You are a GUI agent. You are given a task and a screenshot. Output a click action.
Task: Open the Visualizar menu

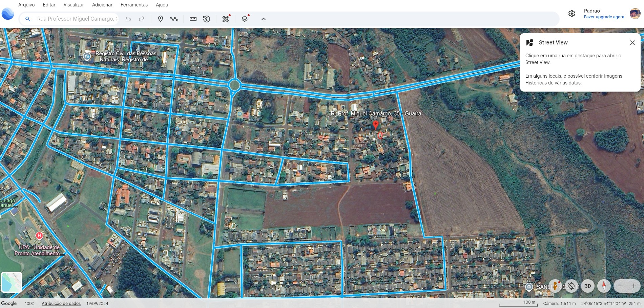[74, 5]
